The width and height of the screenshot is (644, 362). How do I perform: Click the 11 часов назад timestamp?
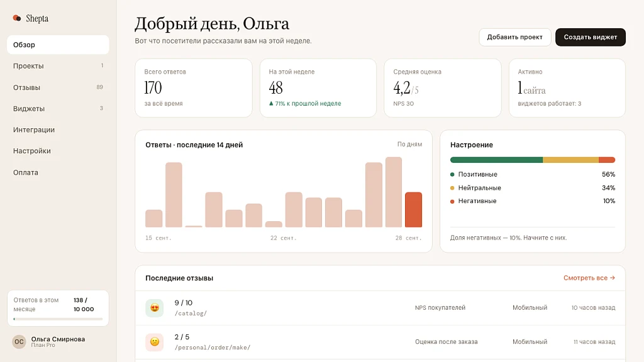(x=594, y=341)
